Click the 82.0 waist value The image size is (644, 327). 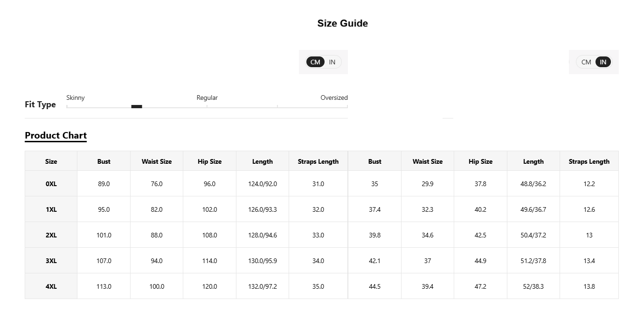pyautogui.click(x=157, y=209)
